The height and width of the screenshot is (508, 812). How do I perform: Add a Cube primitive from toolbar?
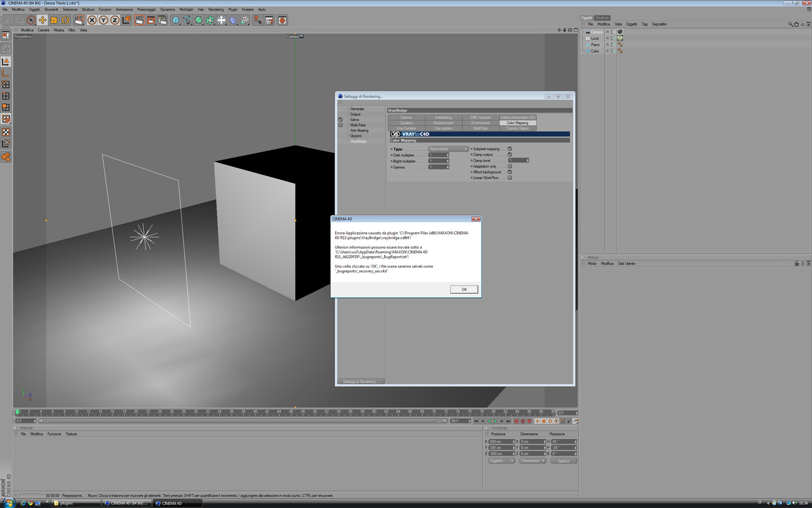tap(176, 20)
